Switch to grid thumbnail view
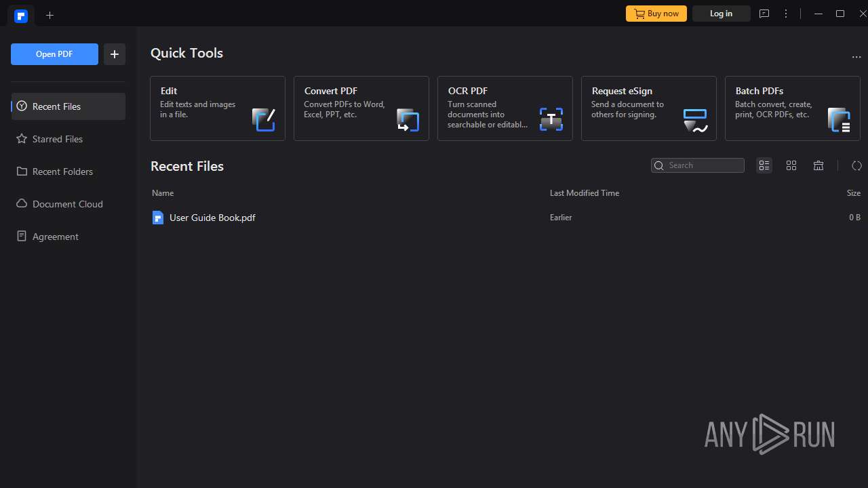The width and height of the screenshot is (868, 488). 791,165
